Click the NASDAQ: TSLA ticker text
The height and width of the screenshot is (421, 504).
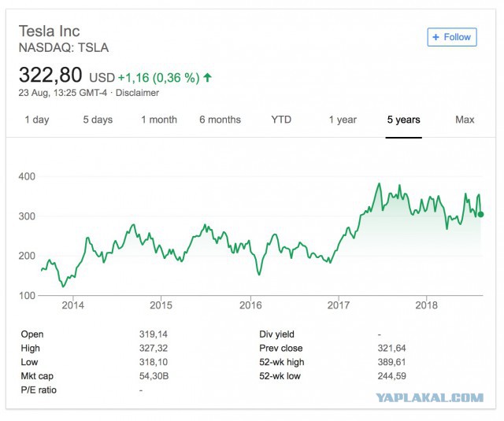(x=64, y=48)
